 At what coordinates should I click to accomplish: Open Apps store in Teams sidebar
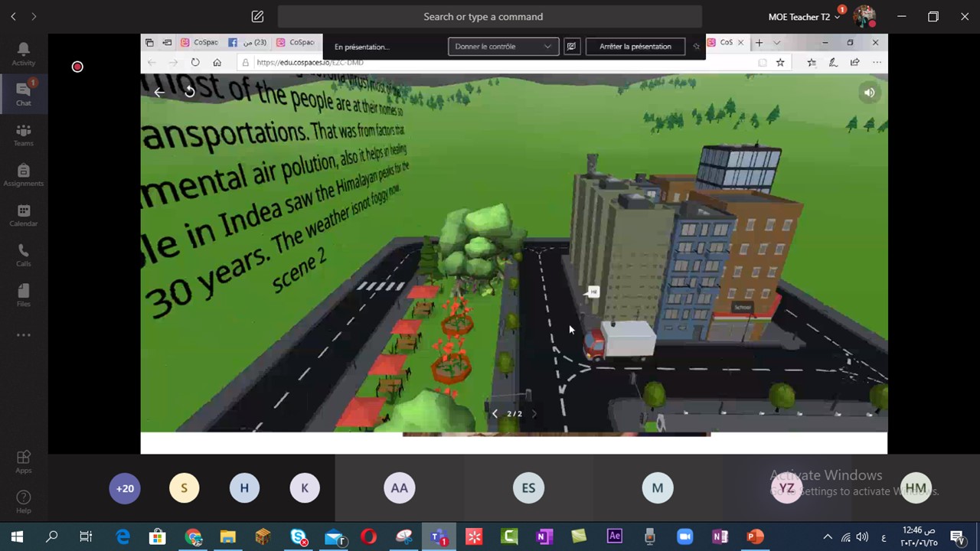[x=24, y=461]
